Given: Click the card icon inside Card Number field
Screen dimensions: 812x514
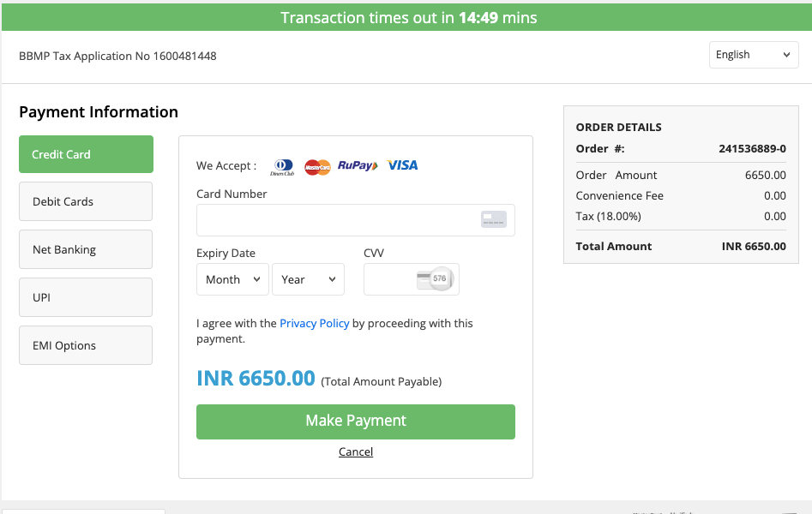Looking at the screenshot, I should click(493, 220).
